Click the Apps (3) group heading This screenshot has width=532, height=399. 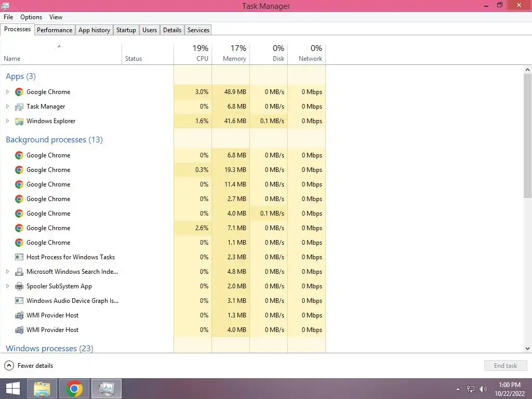[x=21, y=76]
